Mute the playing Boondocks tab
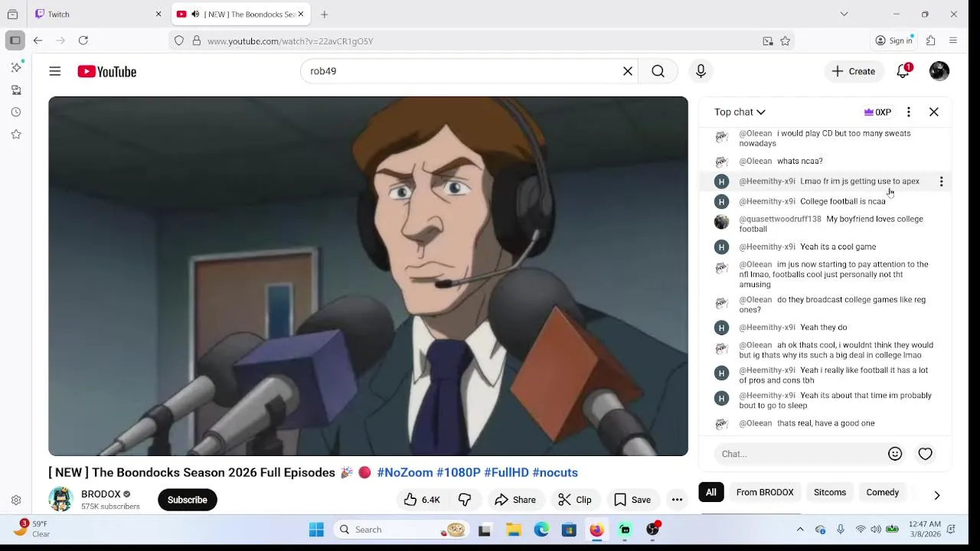 (195, 14)
